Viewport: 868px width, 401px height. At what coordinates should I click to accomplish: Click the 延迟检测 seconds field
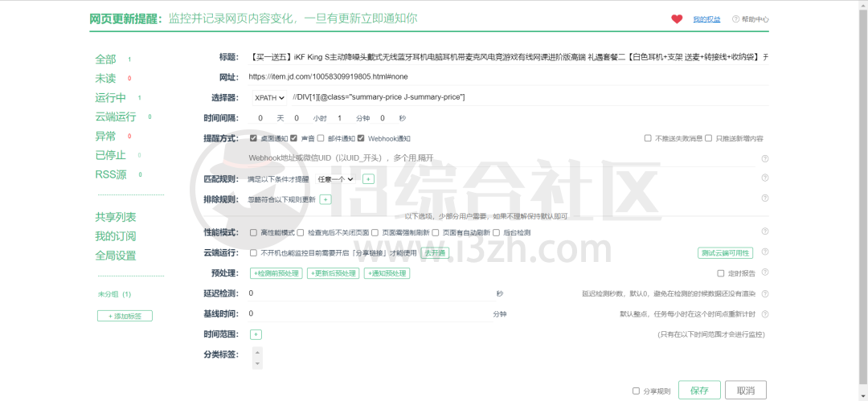371,293
